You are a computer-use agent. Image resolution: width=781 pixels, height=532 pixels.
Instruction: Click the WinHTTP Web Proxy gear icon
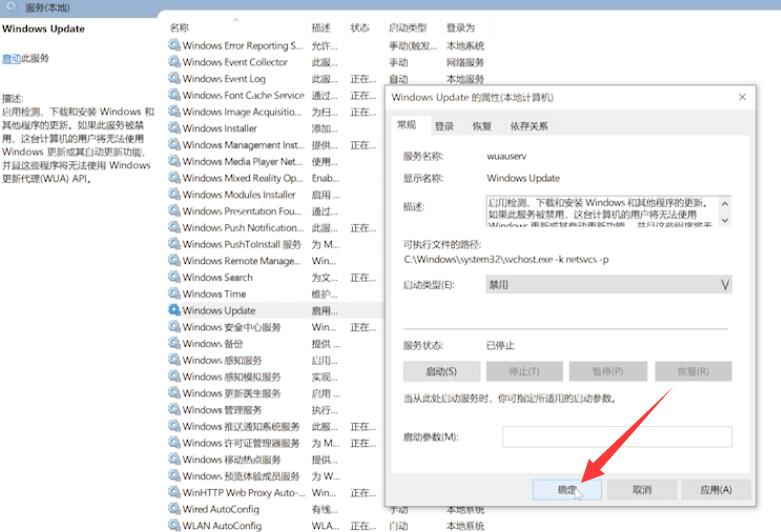click(174, 492)
